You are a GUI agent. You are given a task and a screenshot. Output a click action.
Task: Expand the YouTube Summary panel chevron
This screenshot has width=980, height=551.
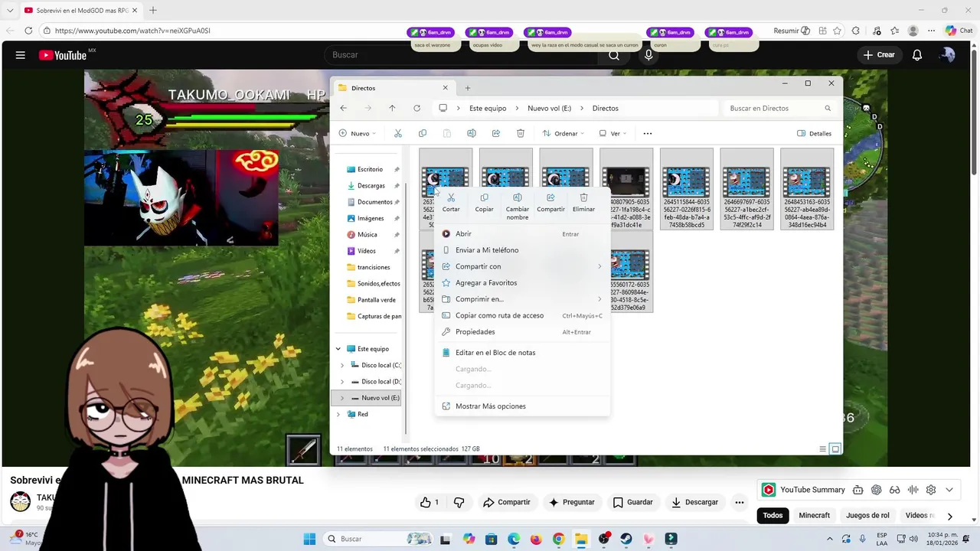pos(949,490)
